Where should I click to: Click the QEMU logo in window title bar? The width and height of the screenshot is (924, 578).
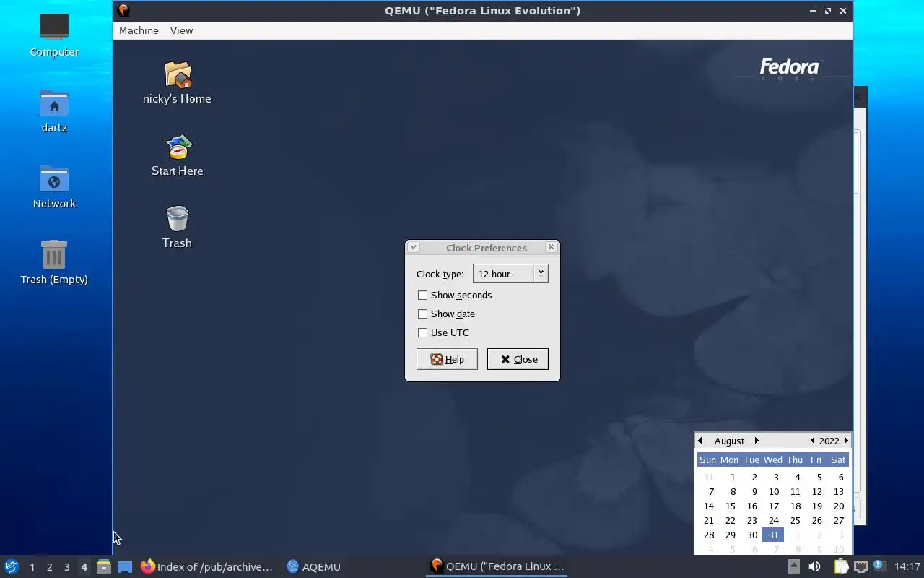(123, 11)
